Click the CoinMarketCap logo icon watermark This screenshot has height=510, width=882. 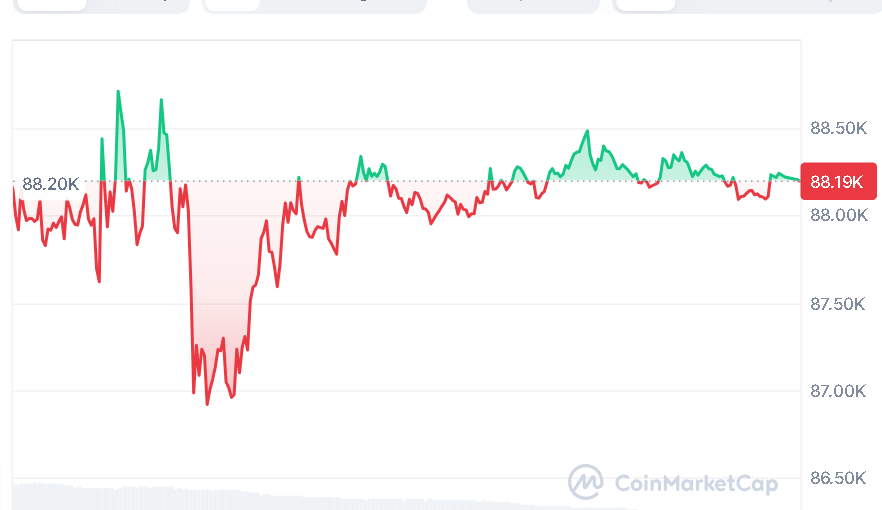point(586,483)
